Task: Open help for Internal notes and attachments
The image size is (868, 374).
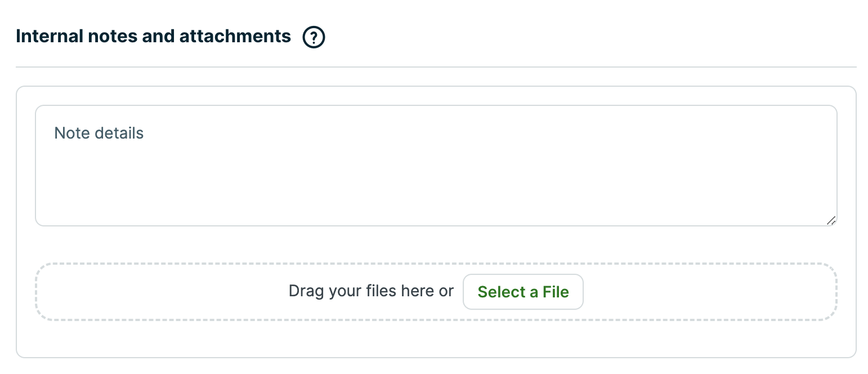Action: (314, 37)
